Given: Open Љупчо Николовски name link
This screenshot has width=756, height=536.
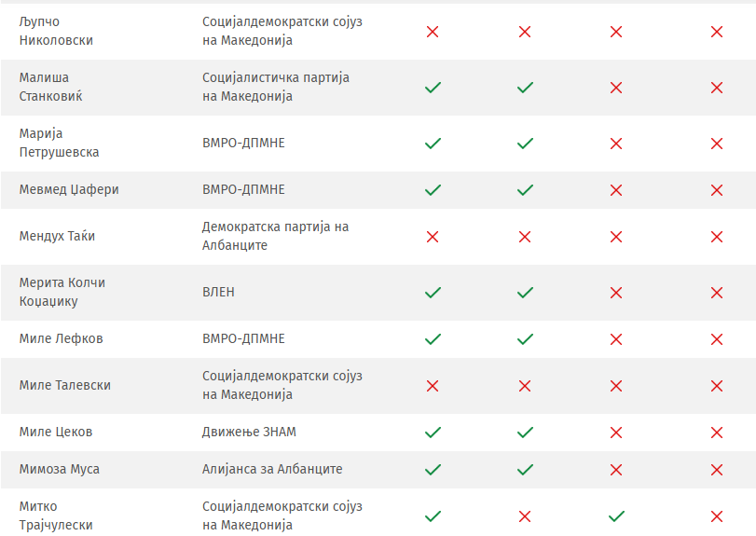Looking at the screenshot, I should point(56,31).
